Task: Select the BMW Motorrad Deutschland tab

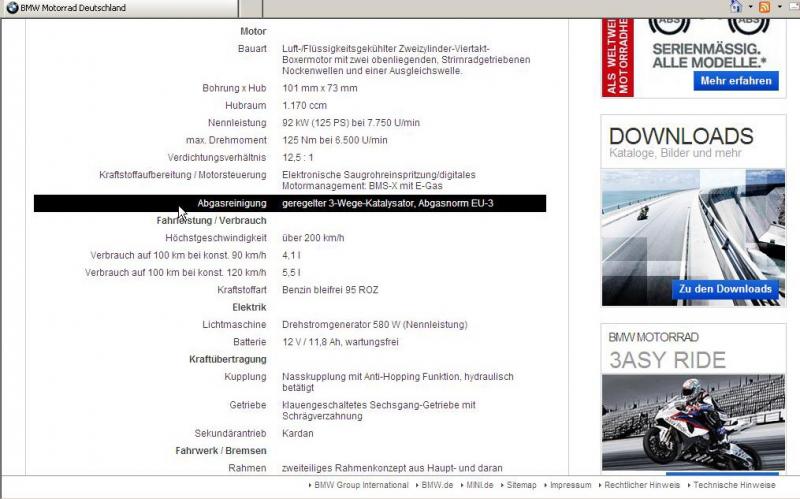Action: [x=119, y=8]
